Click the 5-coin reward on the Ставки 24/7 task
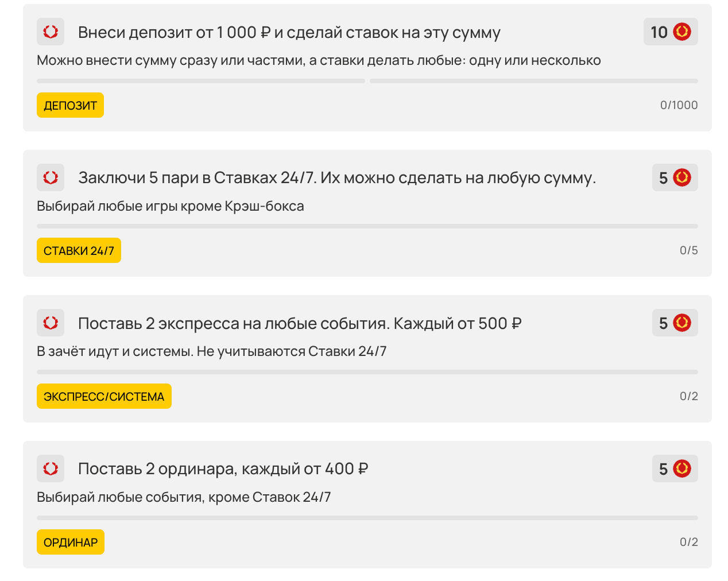Viewport: 728px width, 581px height. click(675, 177)
